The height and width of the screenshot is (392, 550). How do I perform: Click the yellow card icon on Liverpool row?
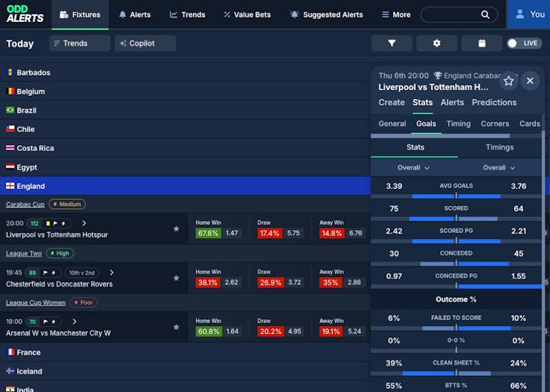click(x=48, y=223)
